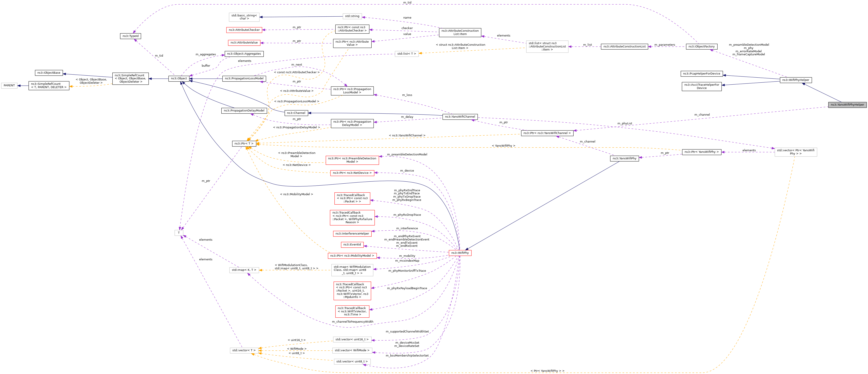Click ns3::Ptr< ns3::PreambleDetectionModel > node

(x=352, y=160)
